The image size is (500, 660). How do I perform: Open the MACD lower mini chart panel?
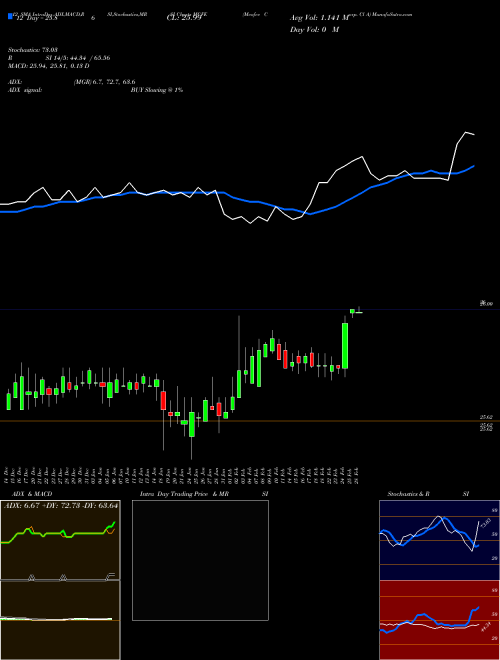point(60,620)
